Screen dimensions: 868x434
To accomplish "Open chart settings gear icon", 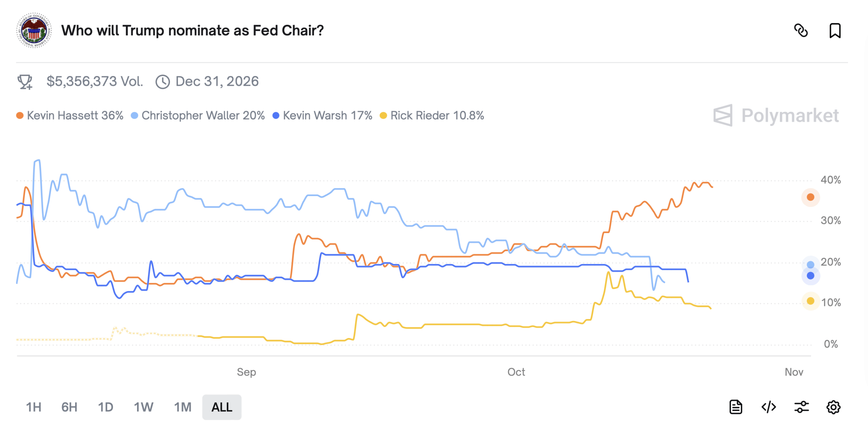I will coord(833,407).
